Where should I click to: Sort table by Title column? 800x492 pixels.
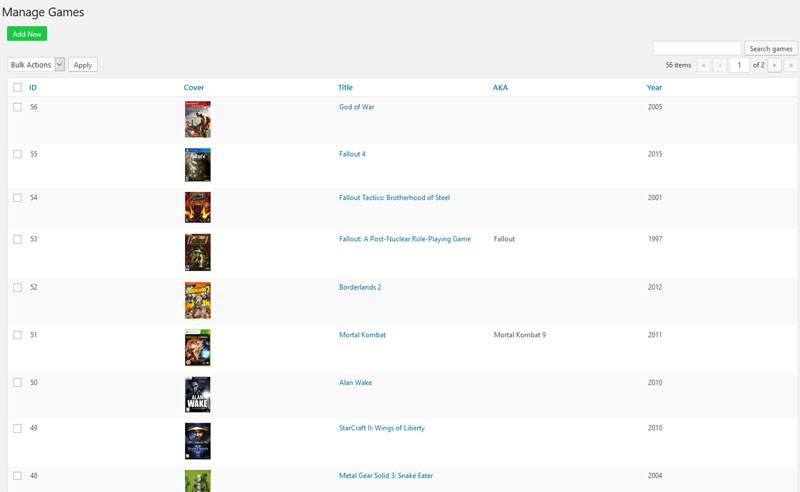point(345,87)
